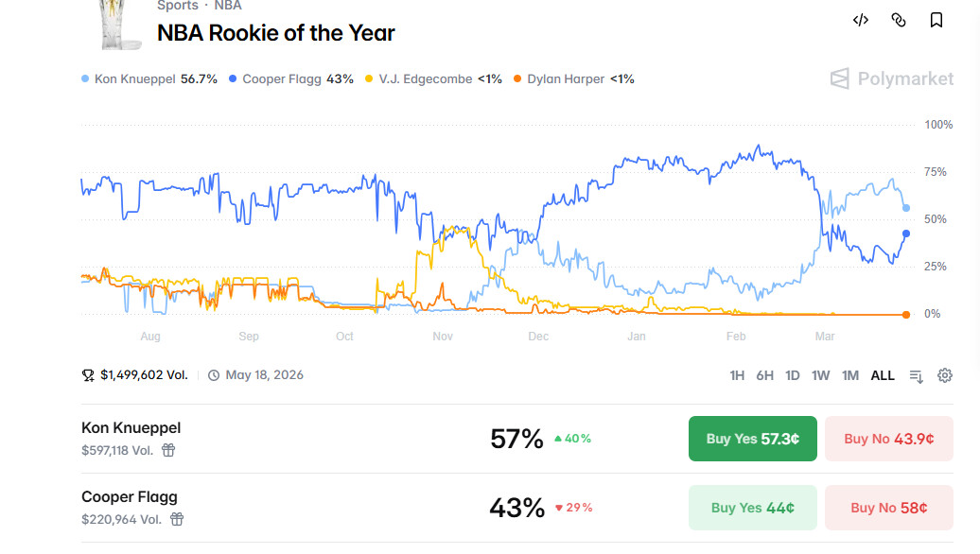
Task: Buy Yes for Cooper Flagg
Action: pos(752,508)
